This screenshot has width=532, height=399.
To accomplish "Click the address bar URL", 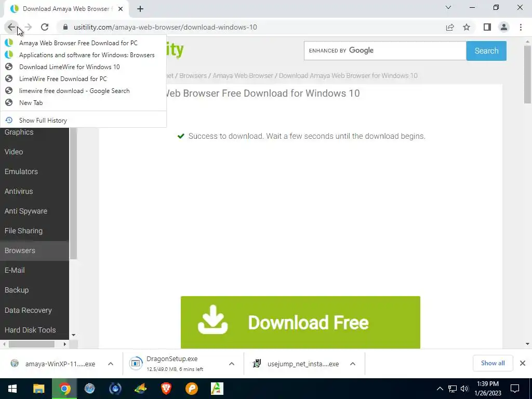I will click(x=165, y=27).
